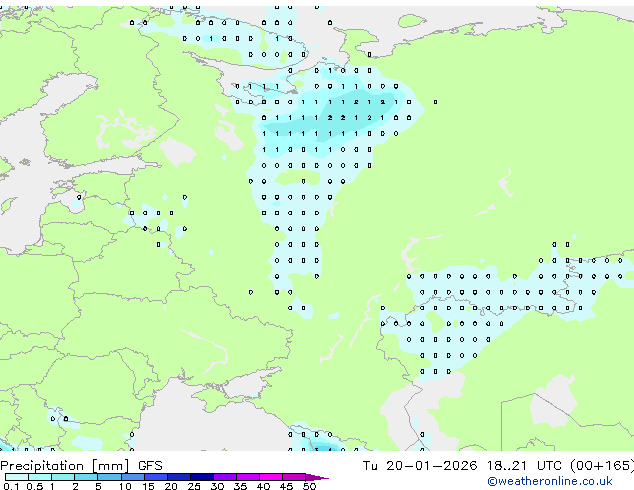Click the '25' legend scale label

[x=194, y=486]
